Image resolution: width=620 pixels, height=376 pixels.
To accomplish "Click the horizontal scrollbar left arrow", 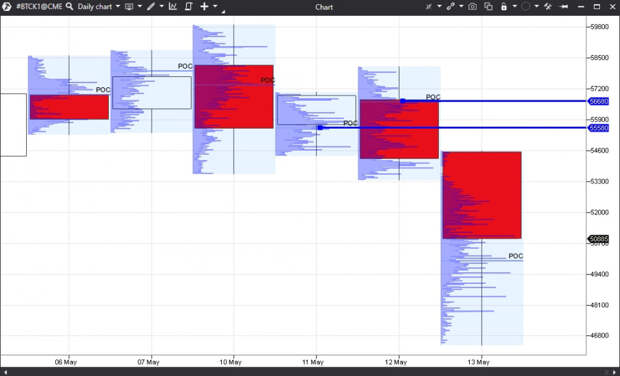I will (x=6, y=372).
